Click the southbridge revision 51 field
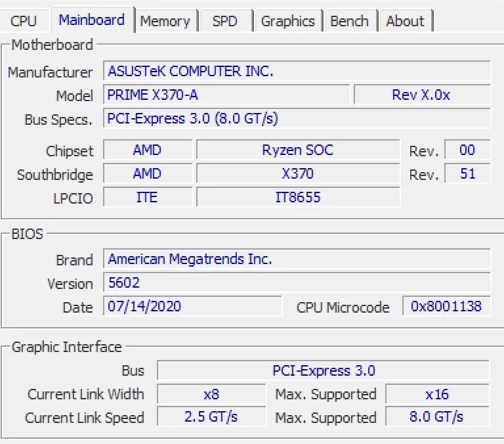 click(467, 174)
